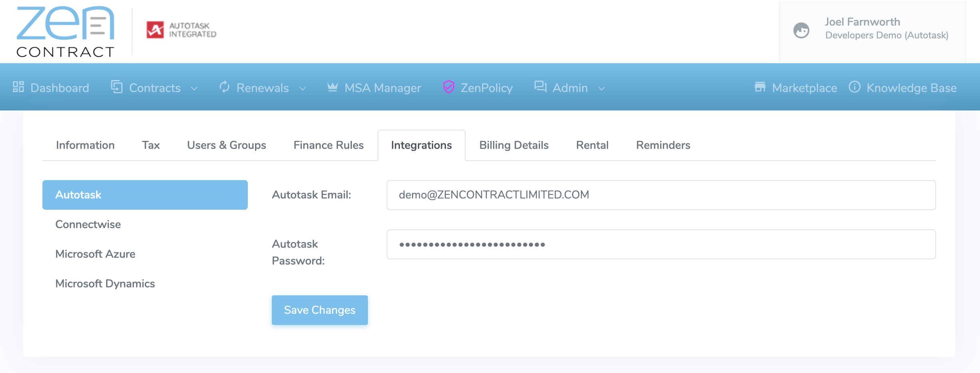Screen dimensions: 980x373
Task: Open the Users & Groups tab
Action: tap(227, 145)
